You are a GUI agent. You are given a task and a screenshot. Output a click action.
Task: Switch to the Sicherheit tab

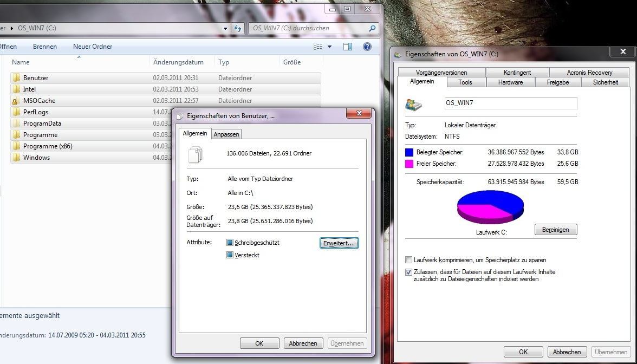[606, 82]
